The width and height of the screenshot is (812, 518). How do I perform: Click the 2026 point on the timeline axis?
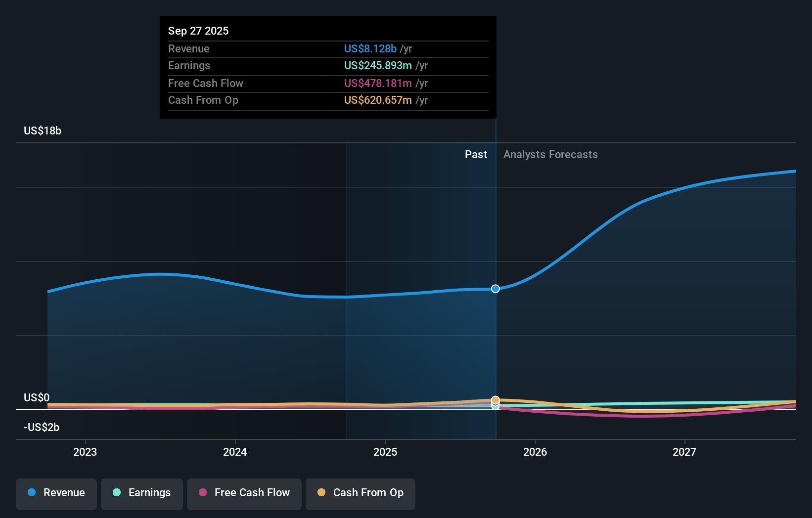[535, 452]
